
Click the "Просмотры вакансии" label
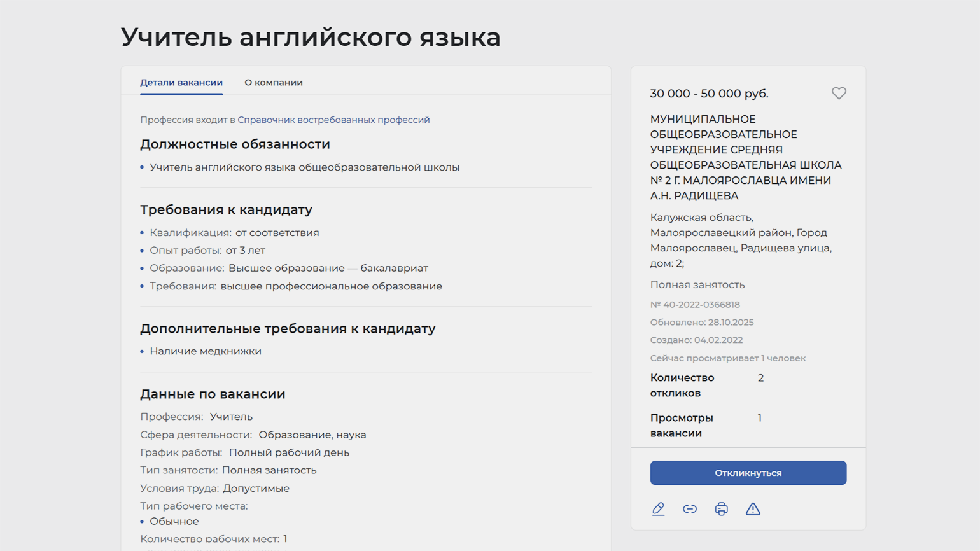681,426
